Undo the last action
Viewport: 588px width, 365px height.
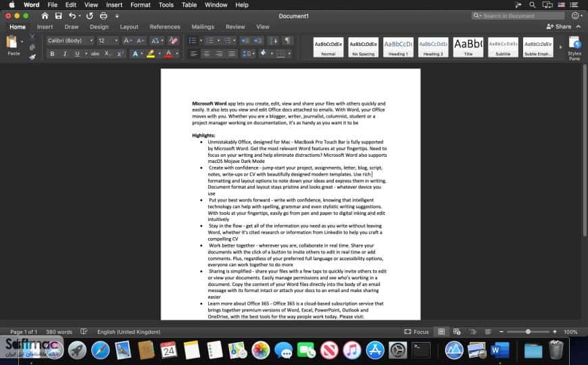pyautogui.click(x=72, y=16)
